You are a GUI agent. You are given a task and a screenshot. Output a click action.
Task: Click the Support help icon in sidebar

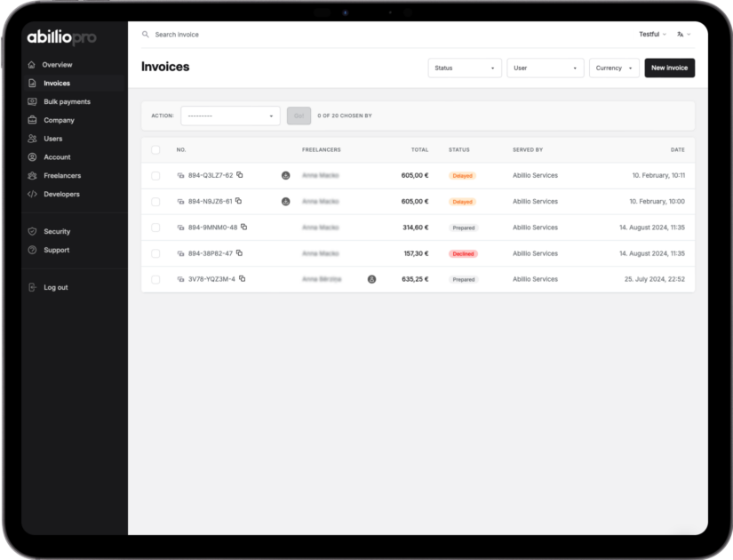32,250
